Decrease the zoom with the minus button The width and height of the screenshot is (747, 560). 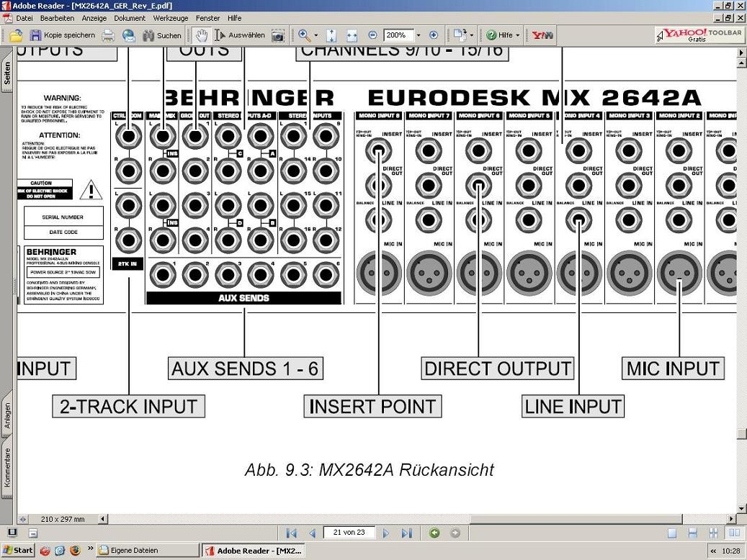point(372,35)
